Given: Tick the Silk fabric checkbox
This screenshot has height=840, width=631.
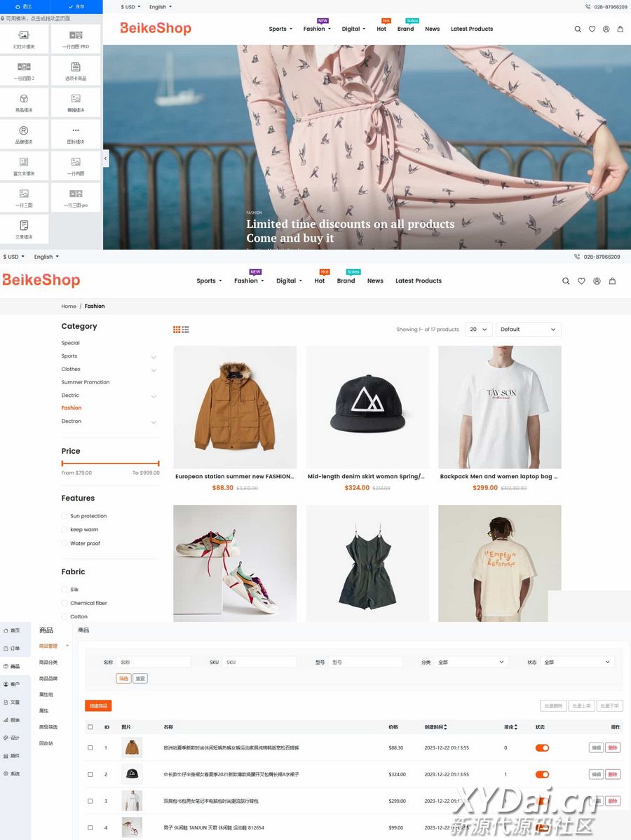Looking at the screenshot, I should coord(65,590).
